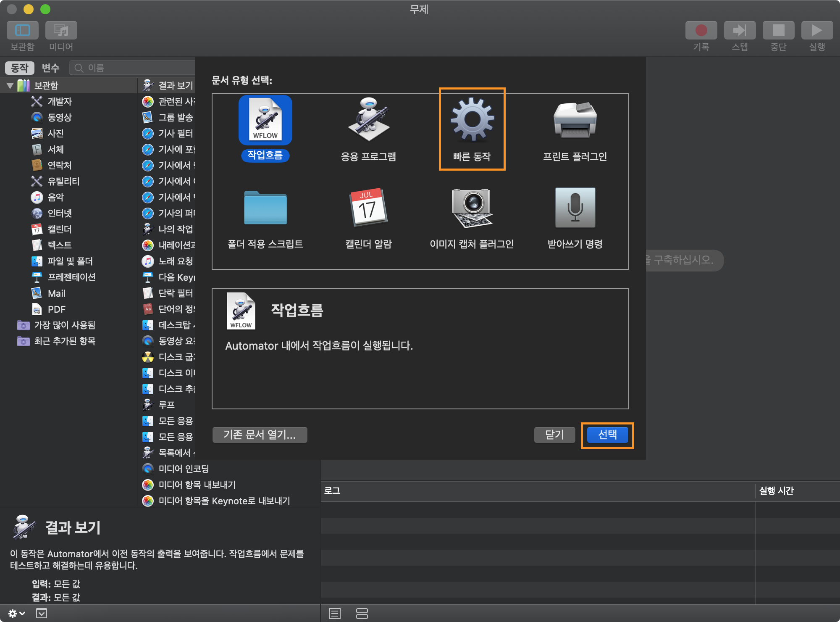Select 파일 및 폴더 in the library list
This screenshot has width=840, height=622.
70,261
